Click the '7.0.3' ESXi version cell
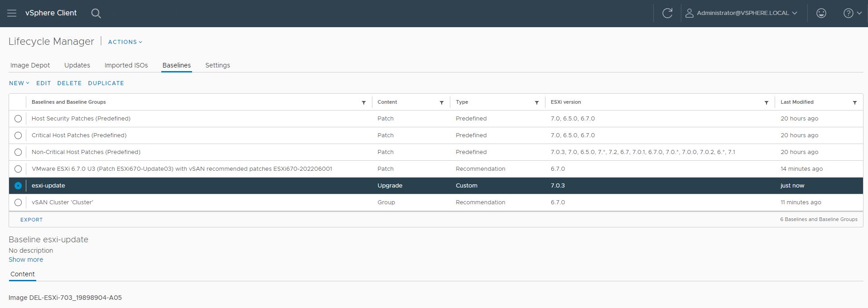This screenshot has height=308, width=868. [558, 186]
